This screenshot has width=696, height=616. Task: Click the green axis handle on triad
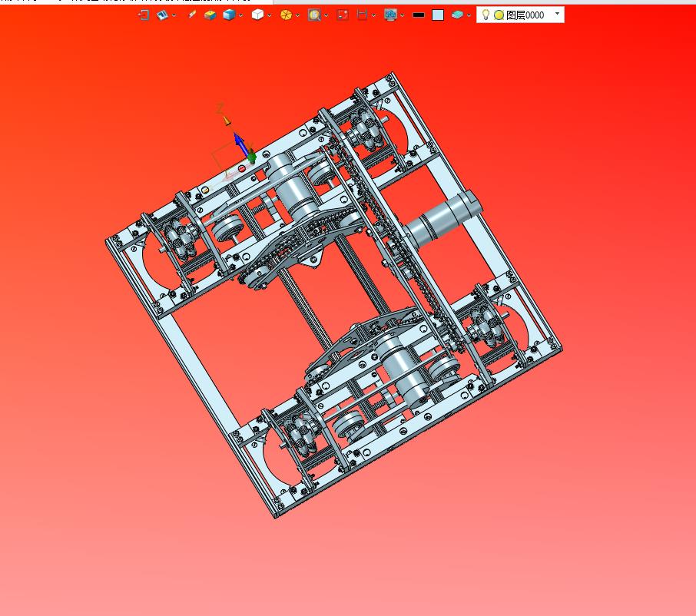click(252, 157)
